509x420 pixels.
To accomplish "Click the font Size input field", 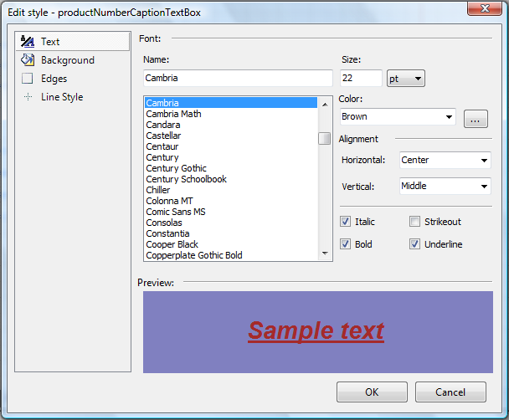I will (x=361, y=78).
